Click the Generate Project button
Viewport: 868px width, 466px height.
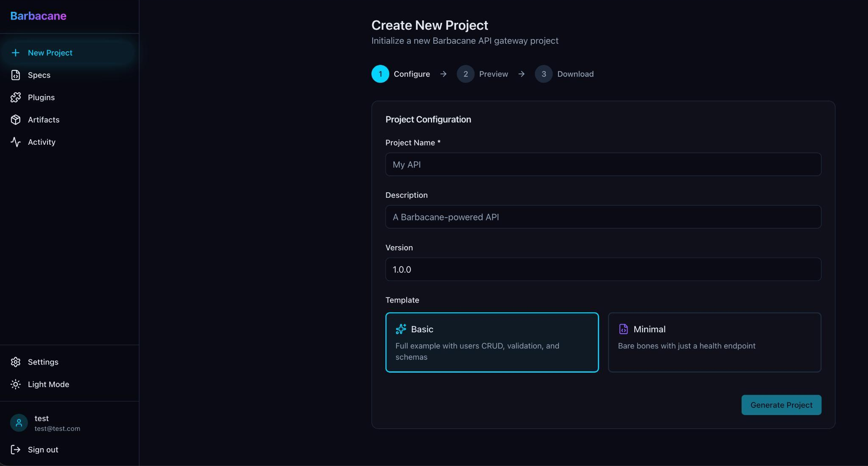pos(781,405)
